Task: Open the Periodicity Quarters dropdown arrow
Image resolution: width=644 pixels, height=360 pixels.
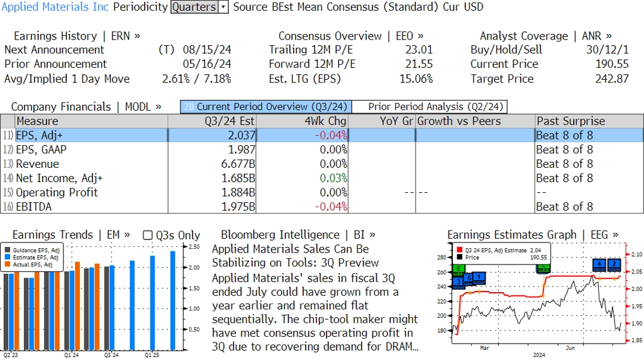Action: [x=223, y=7]
